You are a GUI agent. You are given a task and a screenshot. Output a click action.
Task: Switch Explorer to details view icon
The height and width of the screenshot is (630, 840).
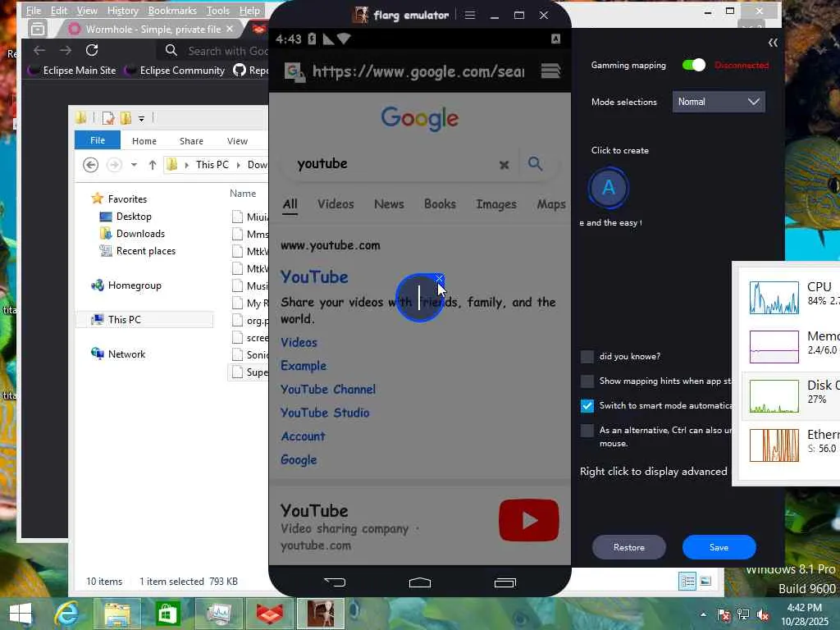pos(687,582)
